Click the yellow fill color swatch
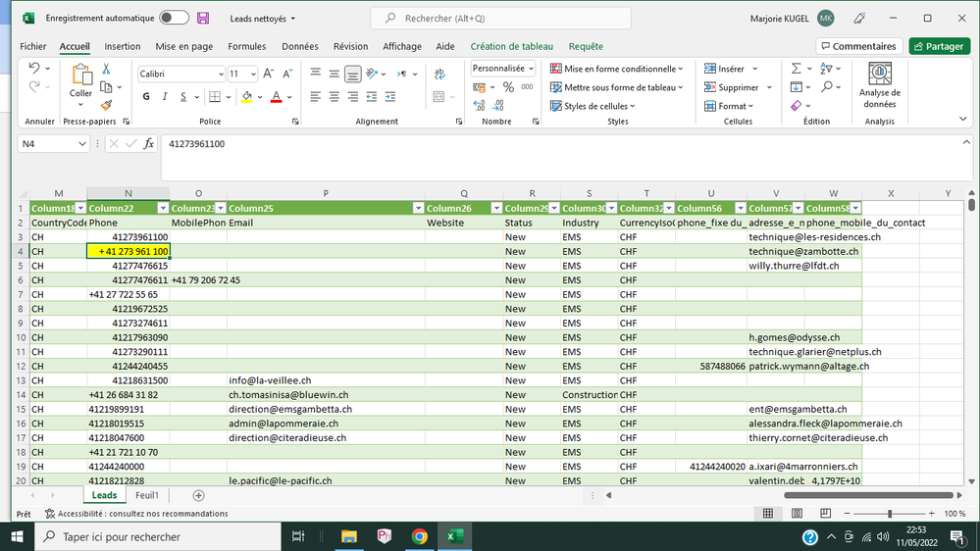This screenshot has height=551, width=980. [x=246, y=96]
